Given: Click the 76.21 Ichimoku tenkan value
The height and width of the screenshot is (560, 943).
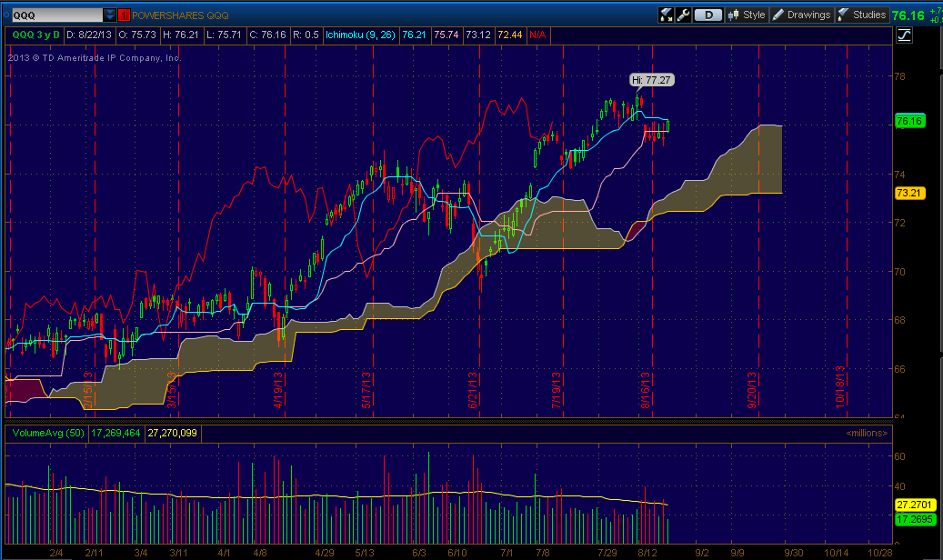Looking at the screenshot, I should click(x=414, y=35).
